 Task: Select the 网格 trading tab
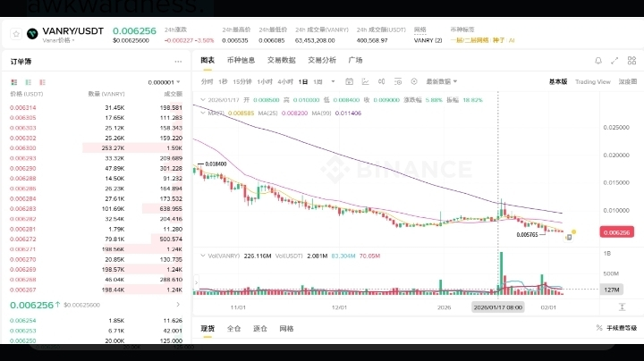(286, 329)
